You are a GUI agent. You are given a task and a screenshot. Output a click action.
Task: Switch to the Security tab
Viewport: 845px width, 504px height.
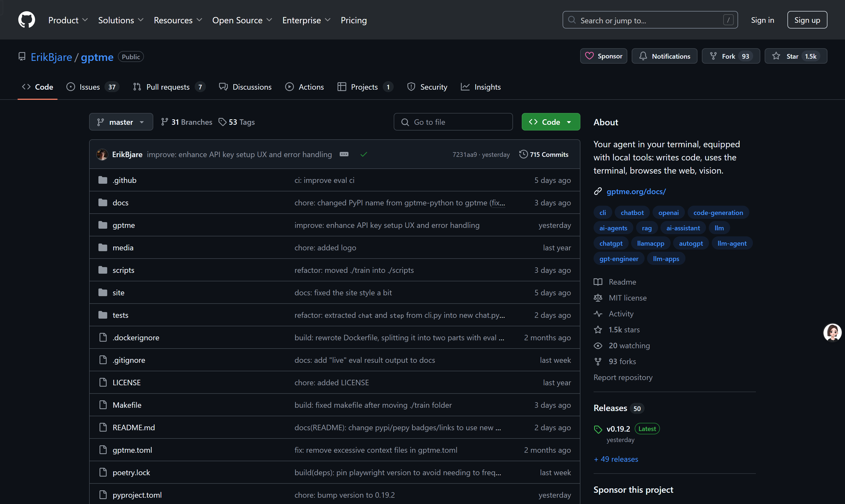tap(427, 87)
